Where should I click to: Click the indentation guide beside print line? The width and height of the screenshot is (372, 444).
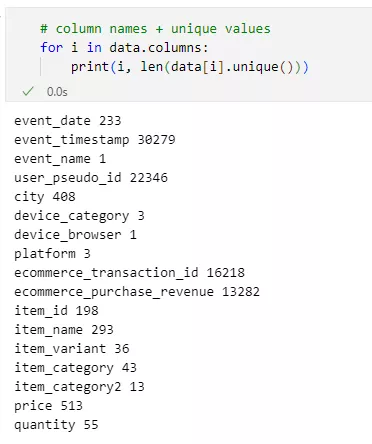click(x=41, y=67)
